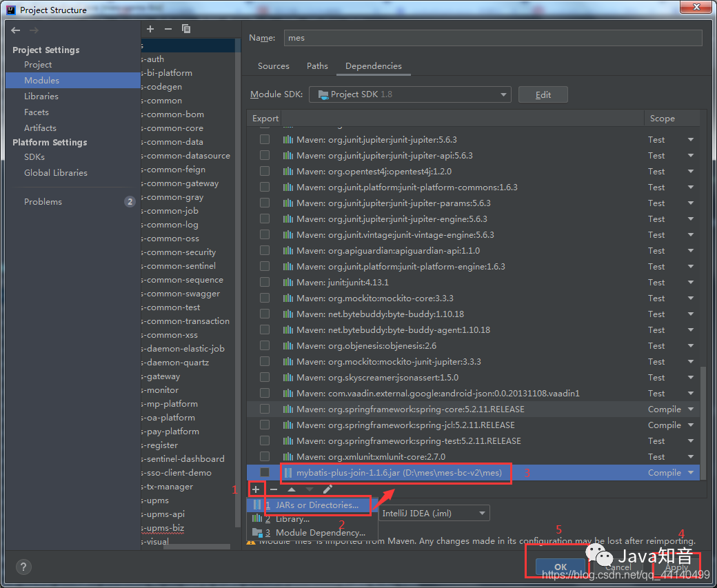Screen dimensions: 717x588
Task: Tick export checkbox for xmlunit-core:2.7.0
Action: tap(265, 457)
